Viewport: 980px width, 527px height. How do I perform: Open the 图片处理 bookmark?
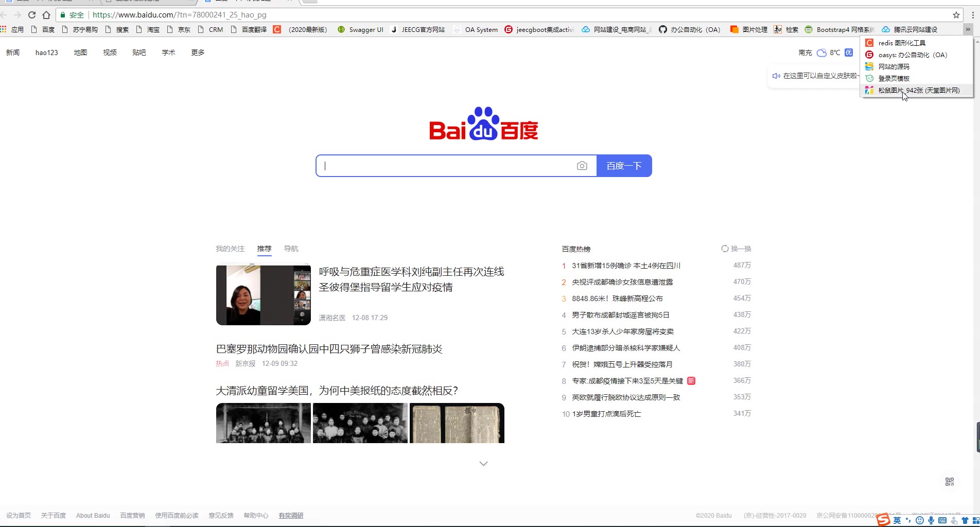point(749,29)
